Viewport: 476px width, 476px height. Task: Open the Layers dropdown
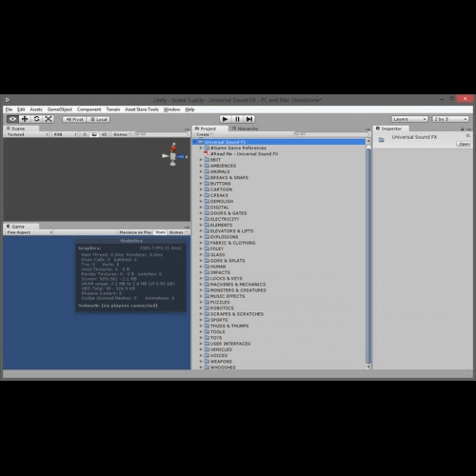pos(409,119)
